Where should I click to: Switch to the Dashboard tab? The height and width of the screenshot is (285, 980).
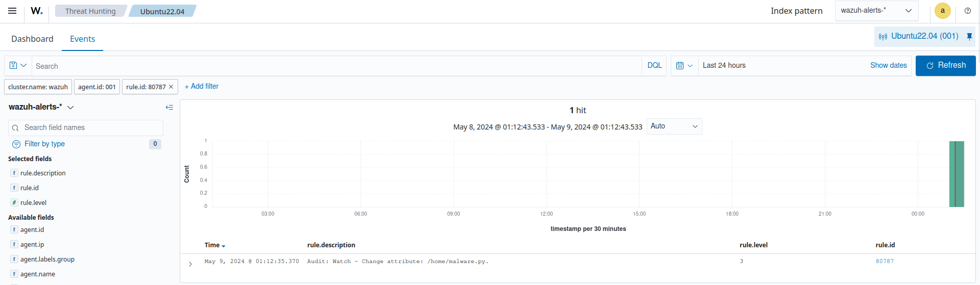(32, 39)
